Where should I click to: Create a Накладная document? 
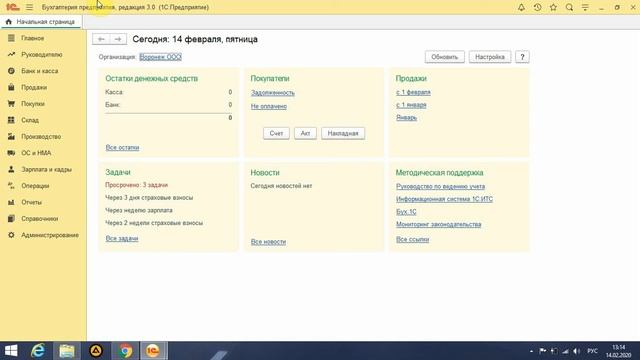tap(343, 133)
